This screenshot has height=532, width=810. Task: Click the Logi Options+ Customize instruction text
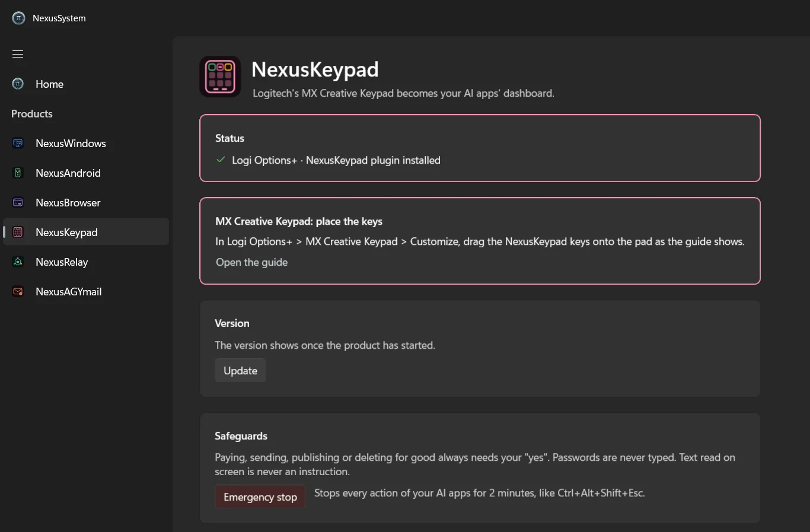tap(480, 241)
